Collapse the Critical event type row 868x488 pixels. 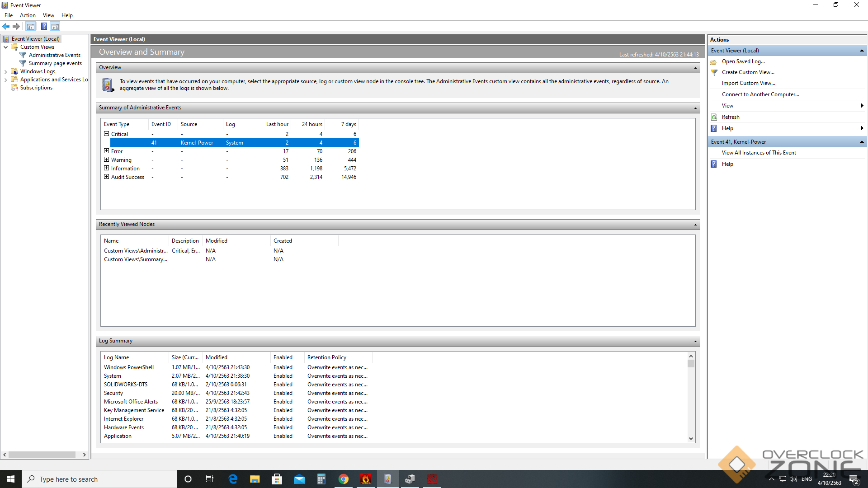point(107,134)
